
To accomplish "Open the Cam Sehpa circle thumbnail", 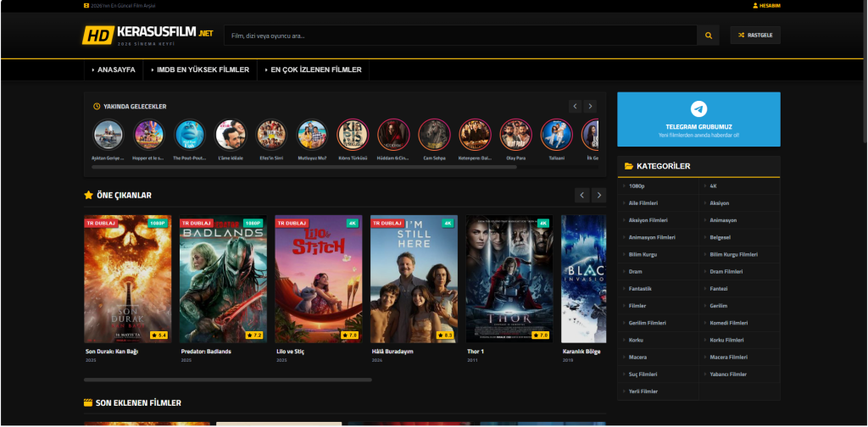I will pyautogui.click(x=434, y=135).
